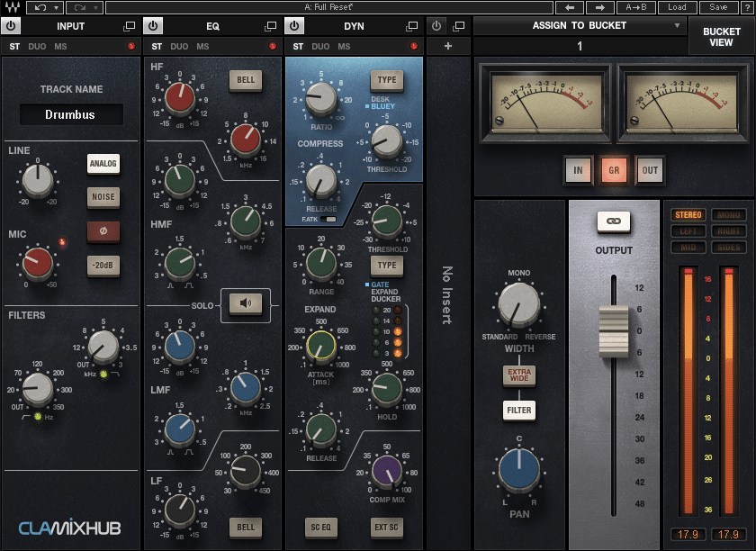Click the EQ SOLO speaker button
Image resolution: width=756 pixels, height=551 pixels.
(246, 303)
